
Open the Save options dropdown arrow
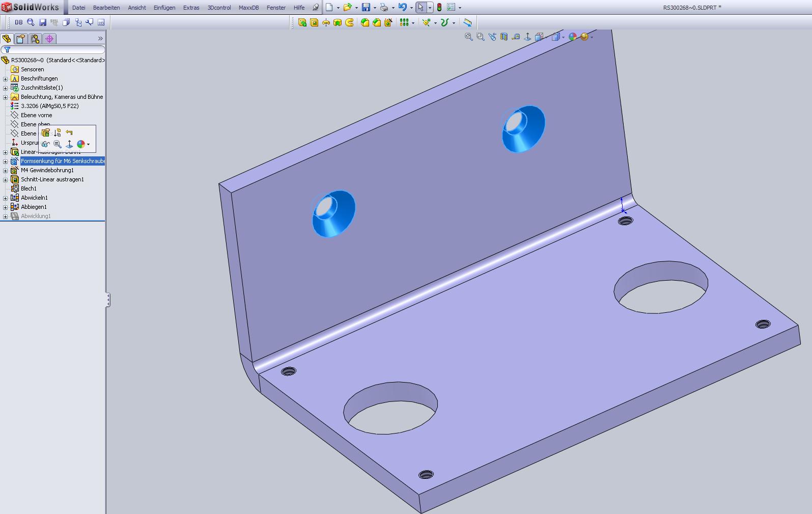coord(375,8)
